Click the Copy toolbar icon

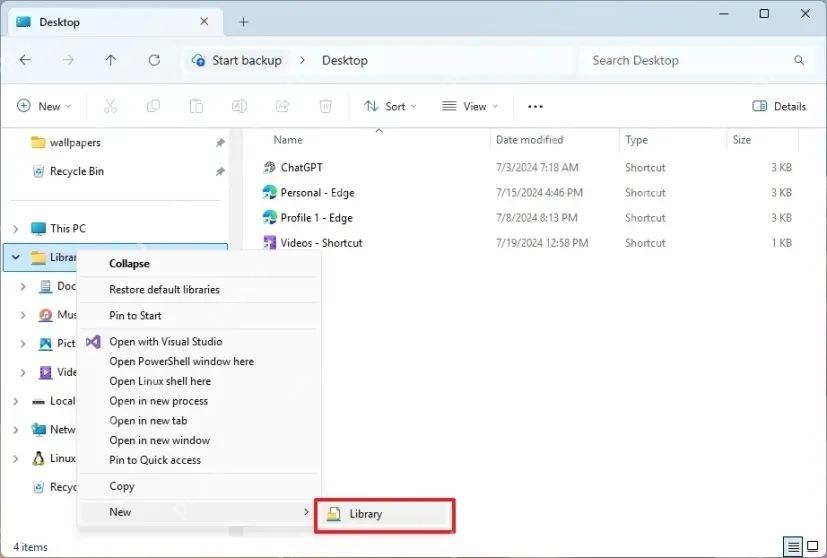click(x=153, y=107)
